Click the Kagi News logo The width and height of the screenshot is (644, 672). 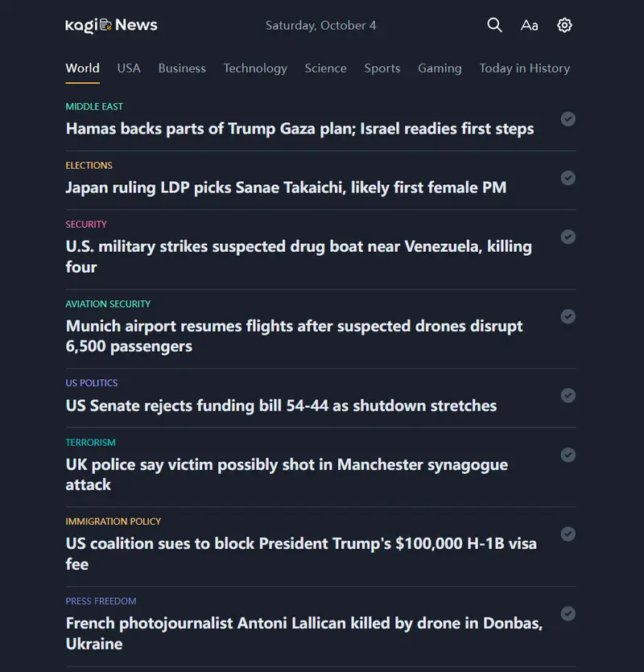[111, 25]
